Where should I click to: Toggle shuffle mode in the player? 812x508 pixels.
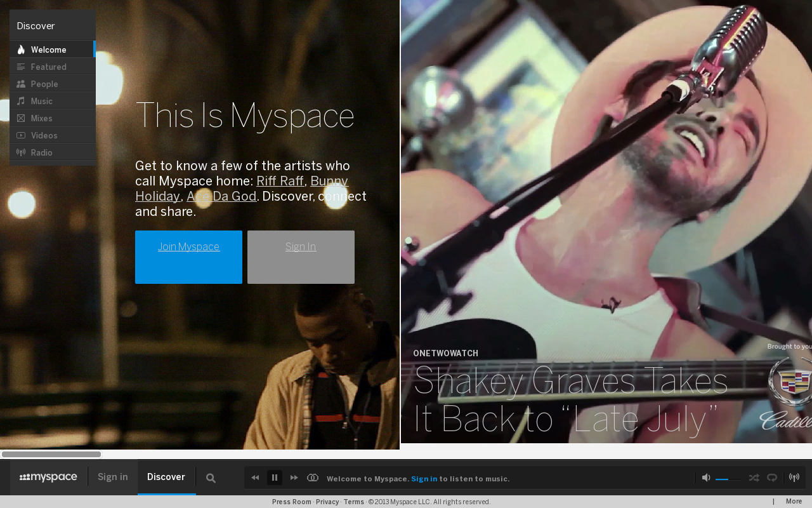[x=754, y=478]
